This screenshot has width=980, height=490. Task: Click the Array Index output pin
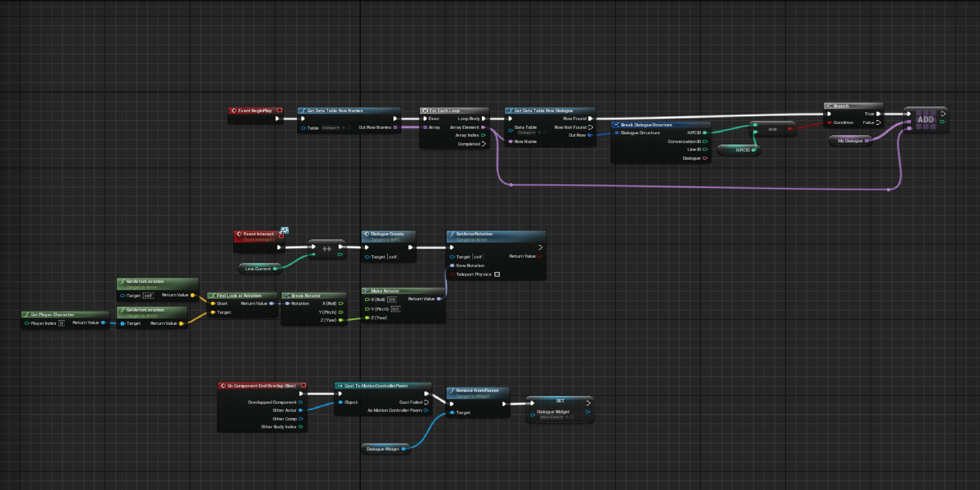pyautogui.click(x=483, y=135)
